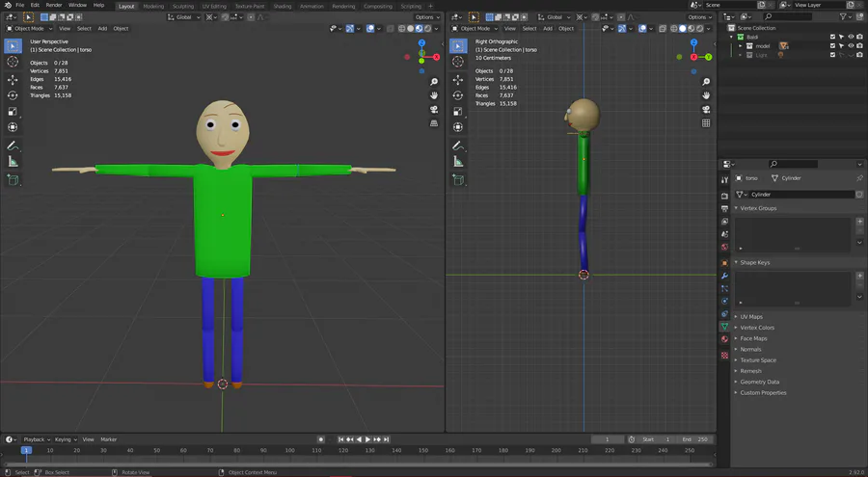Viewport: 868px width, 477px height.
Task: Open the Object Mode dropdown in left viewport
Action: click(x=29, y=28)
